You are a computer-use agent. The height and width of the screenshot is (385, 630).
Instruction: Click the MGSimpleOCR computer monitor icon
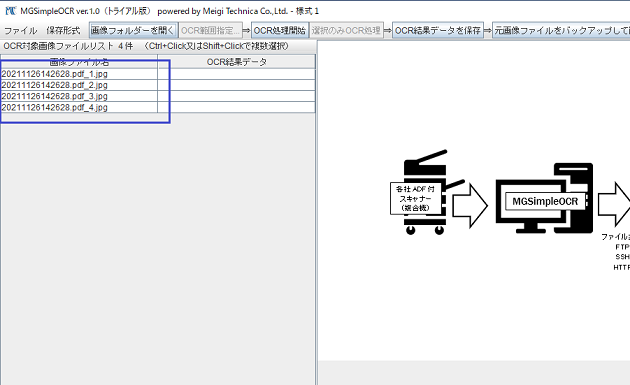pyautogui.click(x=544, y=198)
